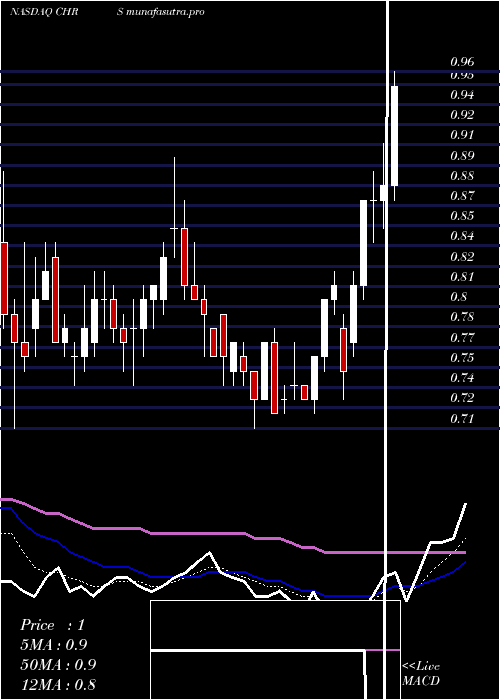Click the 0.8 price axis label
The height and width of the screenshot is (700, 500).
[458, 297]
